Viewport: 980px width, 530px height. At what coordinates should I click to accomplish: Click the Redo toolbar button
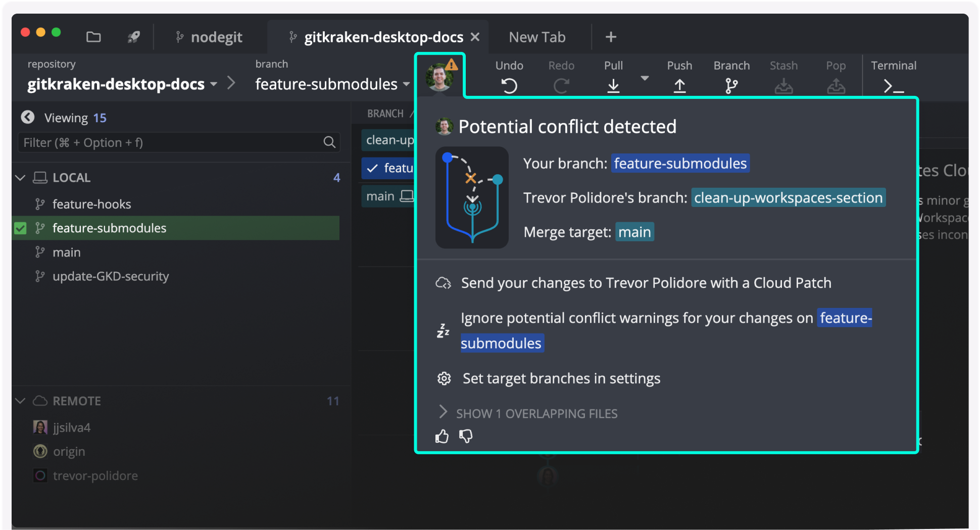(561, 76)
